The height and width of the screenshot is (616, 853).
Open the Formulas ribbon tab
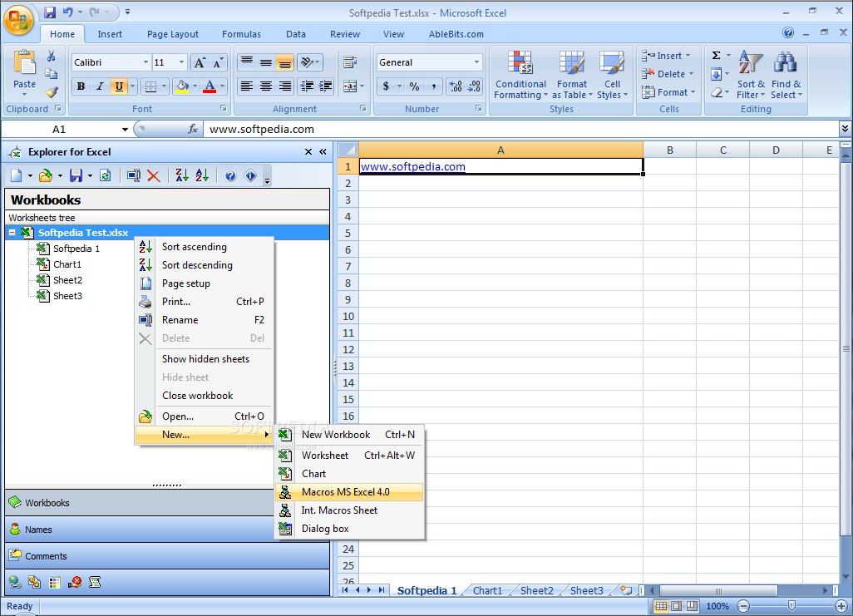pos(241,34)
